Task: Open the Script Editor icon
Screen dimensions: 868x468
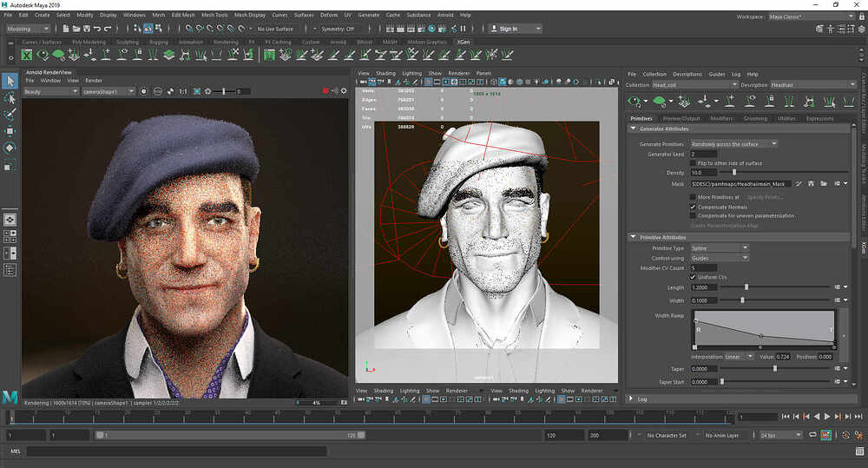Action: 859,452
